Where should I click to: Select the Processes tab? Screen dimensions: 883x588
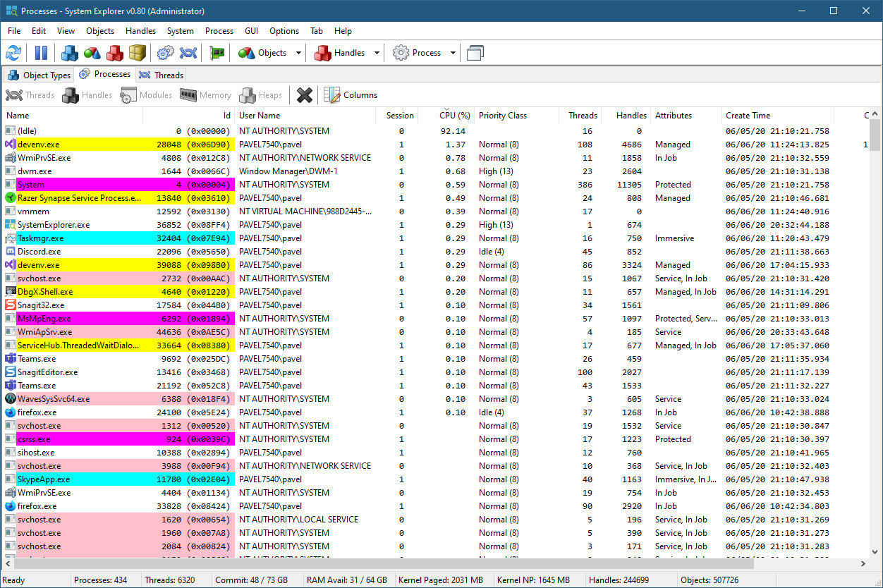click(105, 74)
